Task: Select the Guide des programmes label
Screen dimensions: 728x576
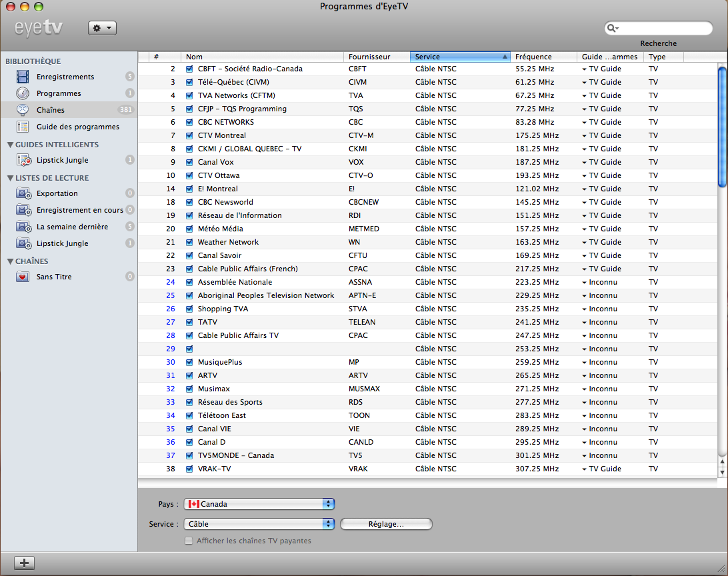Action: click(78, 127)
